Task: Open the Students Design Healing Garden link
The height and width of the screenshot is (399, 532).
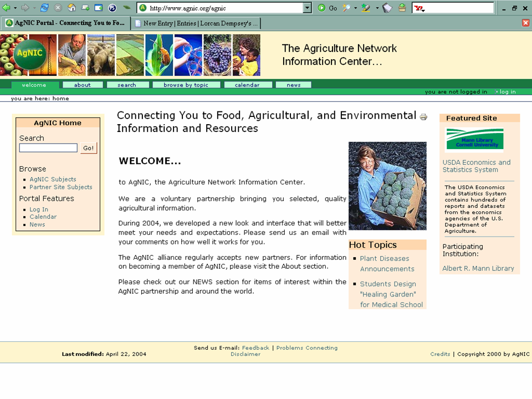Action: pyautogui.click(x=392, y=294)
